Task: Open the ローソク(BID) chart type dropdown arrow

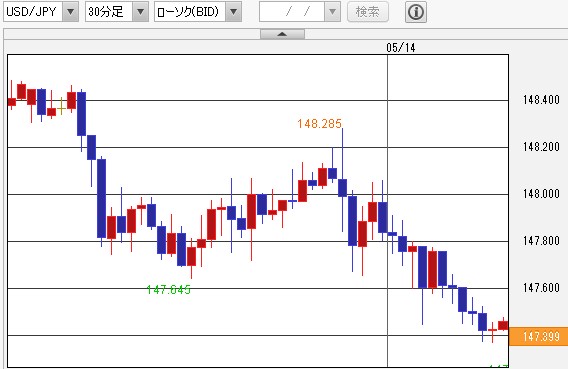Action: (x=234, y=12)
